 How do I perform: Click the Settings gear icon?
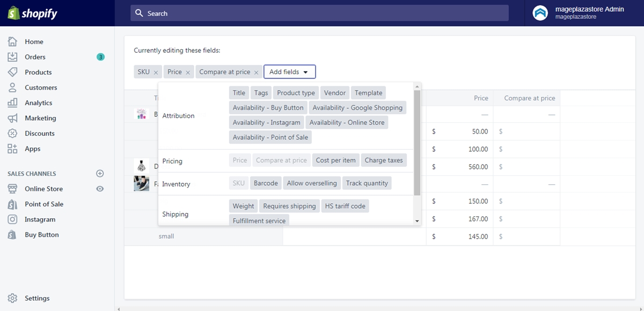pyautogui.click(x=12, y=298)
